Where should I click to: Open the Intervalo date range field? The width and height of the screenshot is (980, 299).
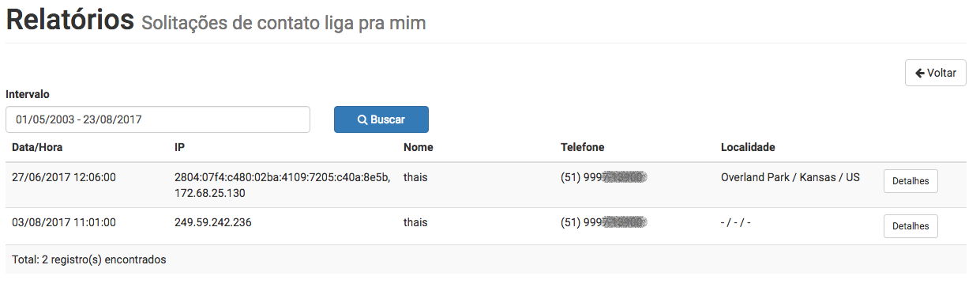click(x=158, y=119)
